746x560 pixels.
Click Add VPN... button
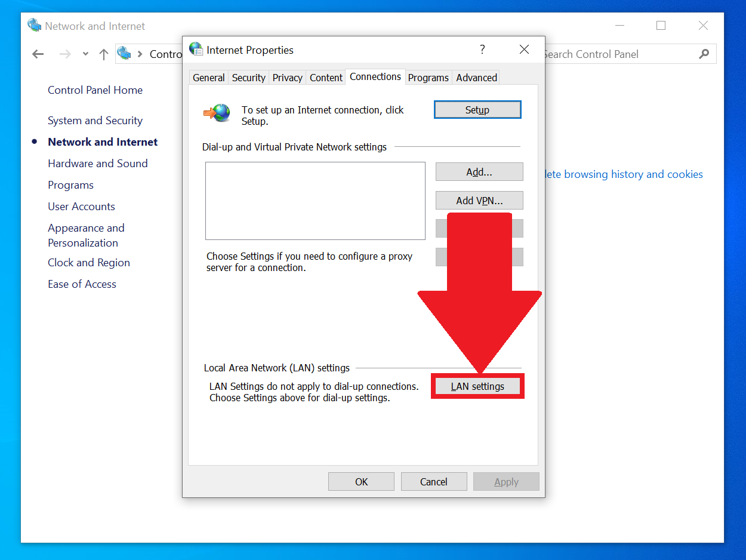pyautogui.click(x=479, y=201)
